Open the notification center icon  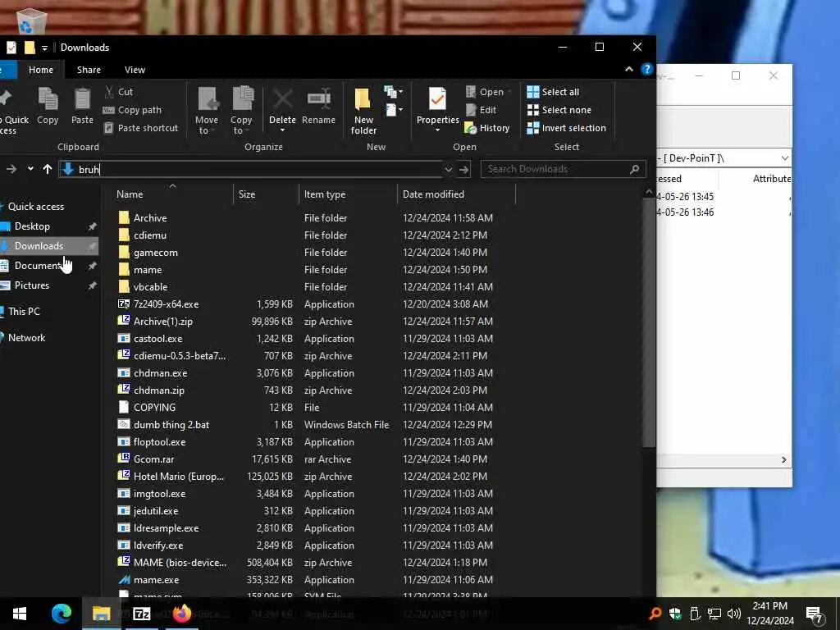[814, 614]
